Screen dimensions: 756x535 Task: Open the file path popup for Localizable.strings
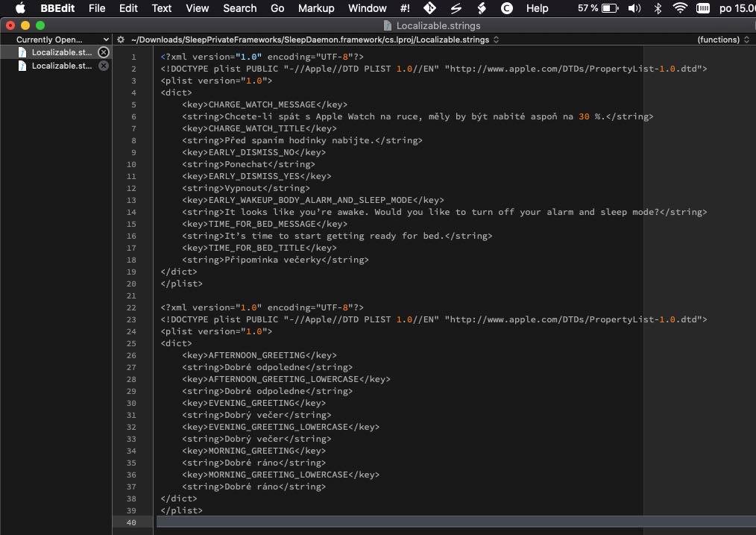(315, 40)
